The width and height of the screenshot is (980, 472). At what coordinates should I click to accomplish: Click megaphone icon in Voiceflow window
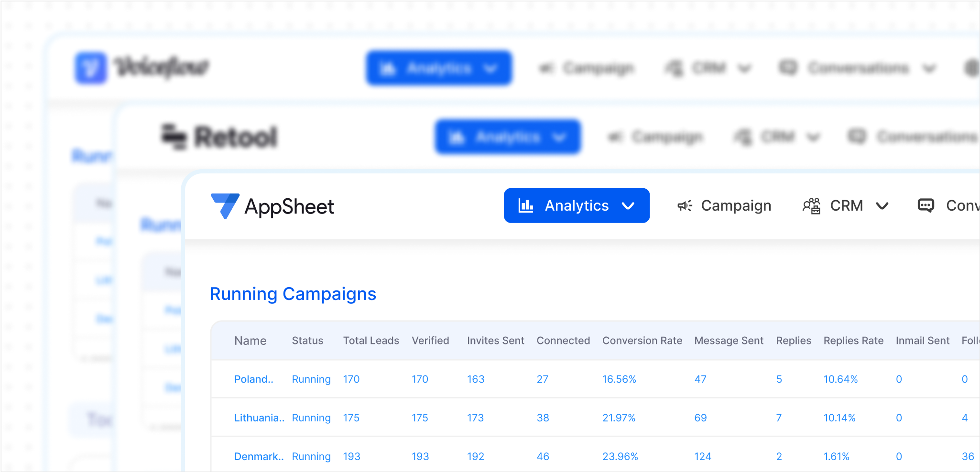point(546,69)
